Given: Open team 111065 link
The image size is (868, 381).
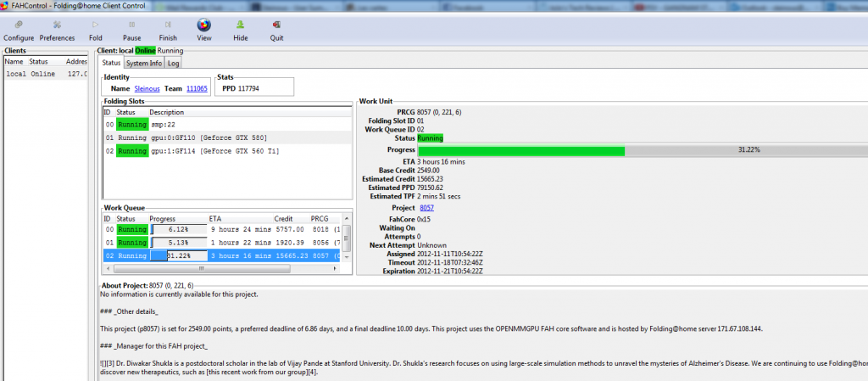Looking at the screenshot, I should pyautogui.click(x=197, y=88).
